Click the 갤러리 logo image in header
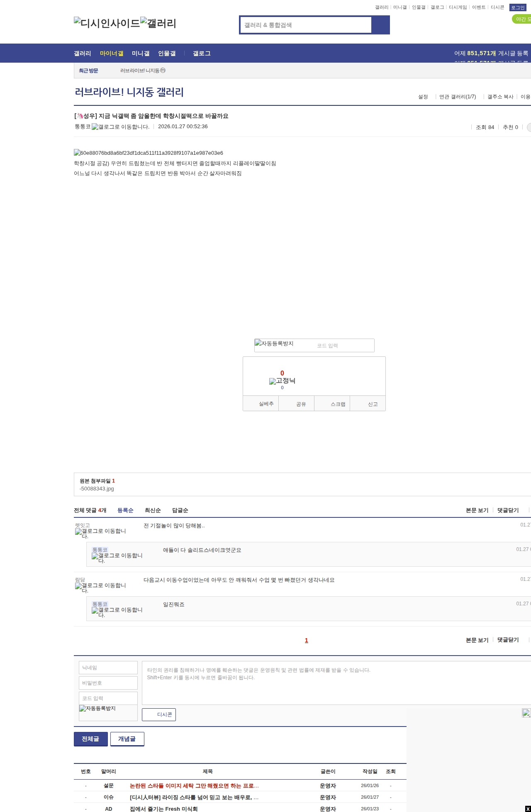Viewport: 531px width, 812px height. 158,23
